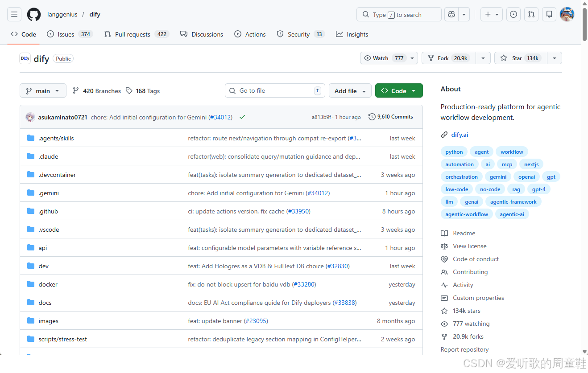
Task: Expand the Fork options arrow
Action: click(483, 58)
